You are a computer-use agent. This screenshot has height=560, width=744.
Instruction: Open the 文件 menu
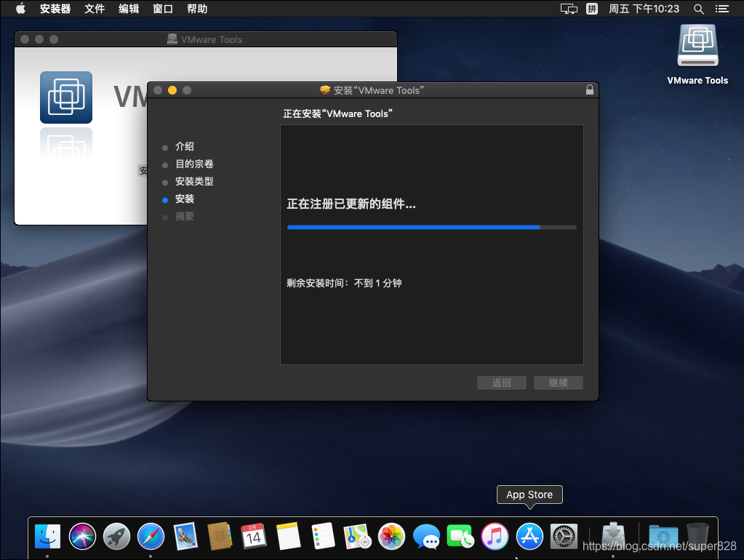[95, 9]
